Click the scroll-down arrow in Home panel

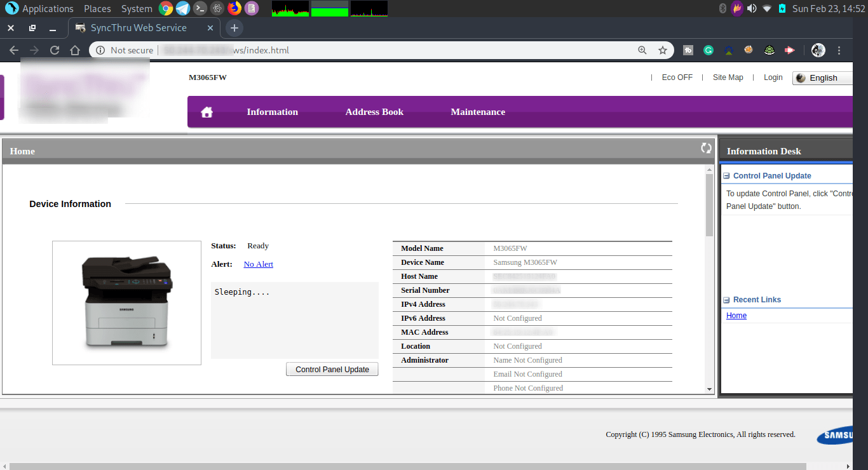tap(710, 389)
